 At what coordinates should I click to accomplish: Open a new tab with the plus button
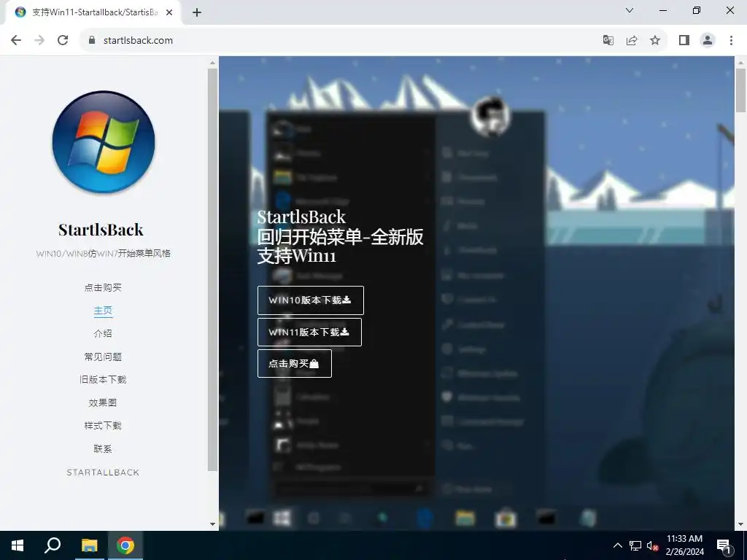[x=197, y=12]
